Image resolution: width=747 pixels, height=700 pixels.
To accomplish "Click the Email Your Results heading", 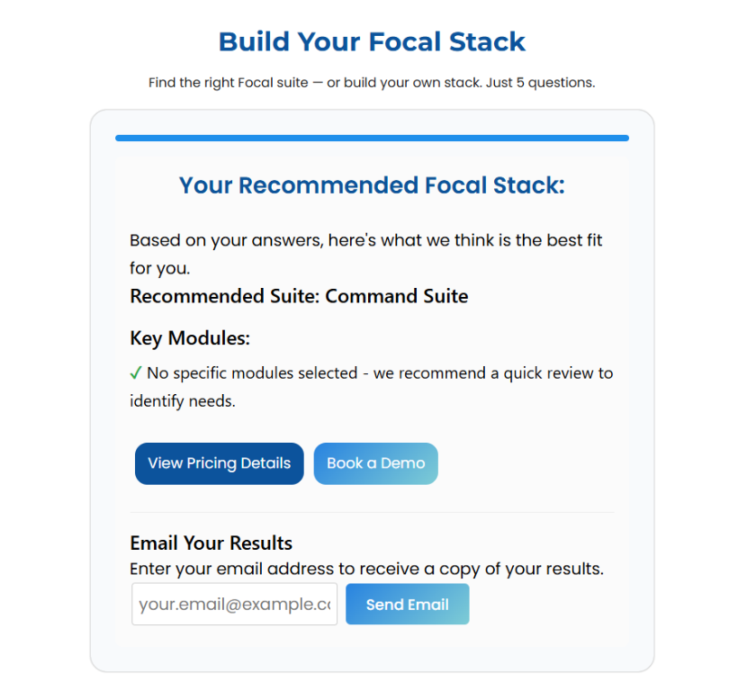I will 211,543.
